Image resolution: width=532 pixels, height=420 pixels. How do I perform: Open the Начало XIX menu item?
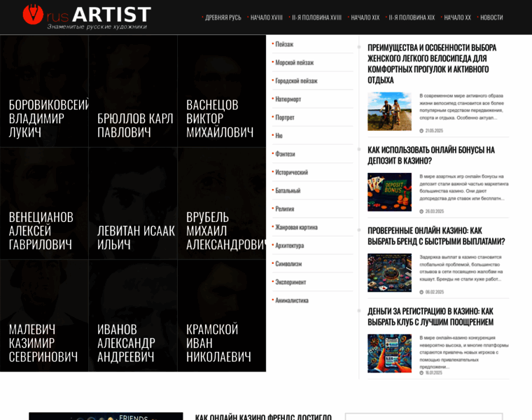click(365, 17)
